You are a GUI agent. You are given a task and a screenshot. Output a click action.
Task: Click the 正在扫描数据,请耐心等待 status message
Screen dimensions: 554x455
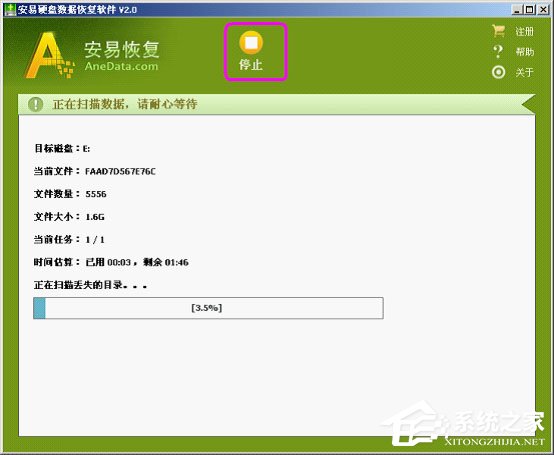click(x=125, y=104)
